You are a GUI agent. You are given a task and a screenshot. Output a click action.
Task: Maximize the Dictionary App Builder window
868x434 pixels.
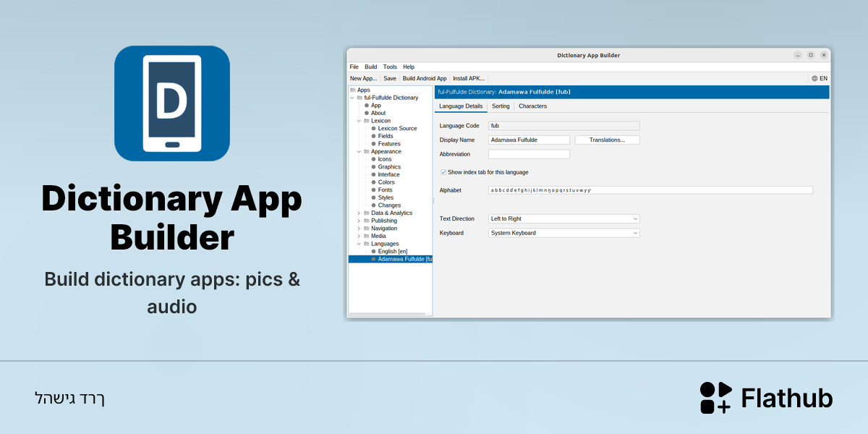click(x=810, y=55)
